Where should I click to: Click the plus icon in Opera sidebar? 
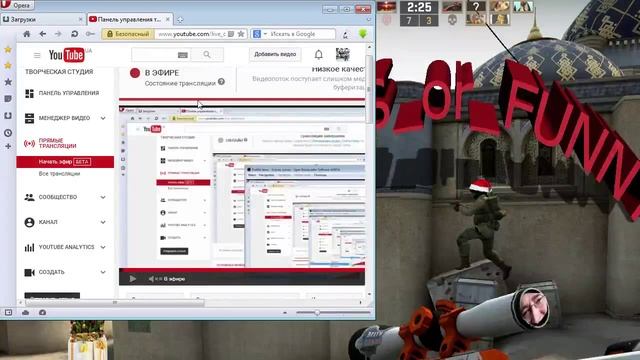click(8, 146)
